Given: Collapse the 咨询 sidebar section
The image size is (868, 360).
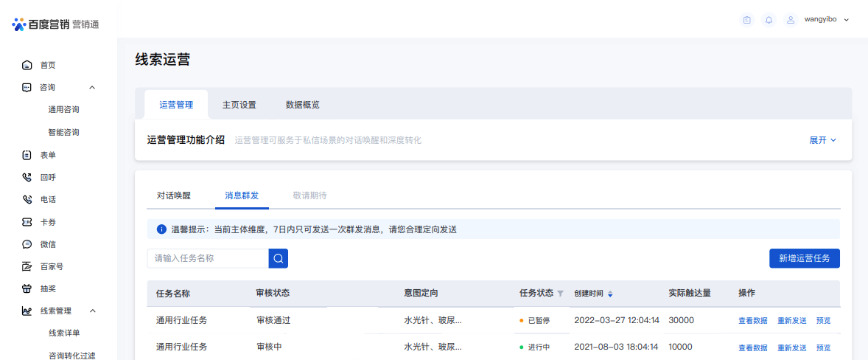Looking at the screenshot, I should (x=92, y=88).
